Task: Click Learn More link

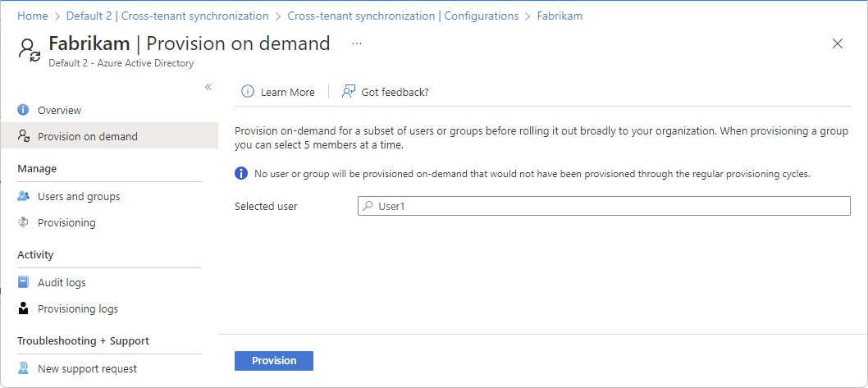Action: click(x=287, y=92)
